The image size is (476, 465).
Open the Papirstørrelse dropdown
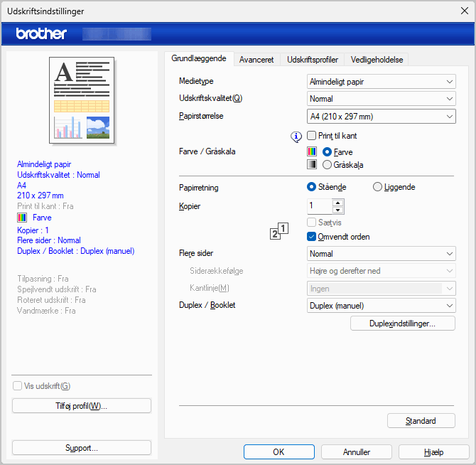[381, 116]
